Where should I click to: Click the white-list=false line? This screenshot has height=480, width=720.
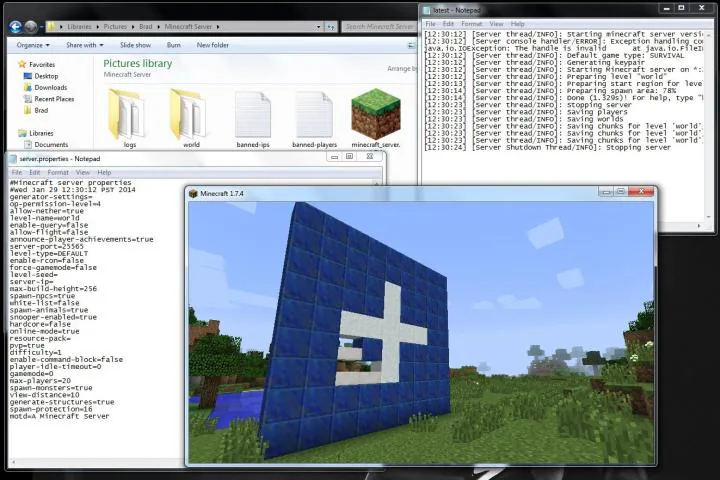tap(45, 303)
